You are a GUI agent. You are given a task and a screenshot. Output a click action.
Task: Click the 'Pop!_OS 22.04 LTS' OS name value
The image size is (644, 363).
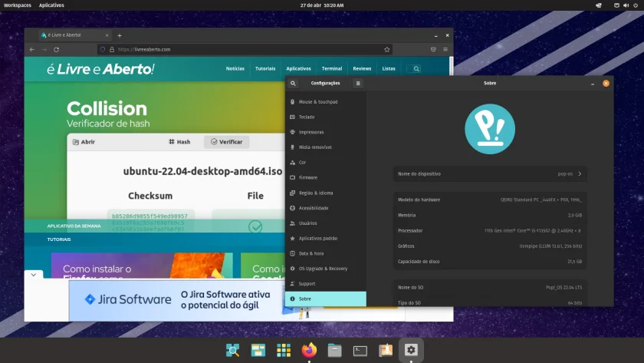tap(563, 287)
